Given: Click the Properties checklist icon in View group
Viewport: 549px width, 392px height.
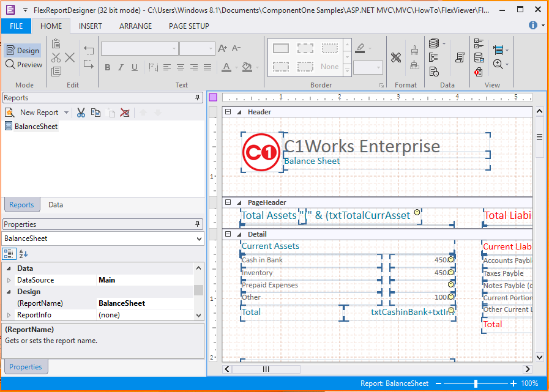Looking at the screenshot, I should click(479, 44).
